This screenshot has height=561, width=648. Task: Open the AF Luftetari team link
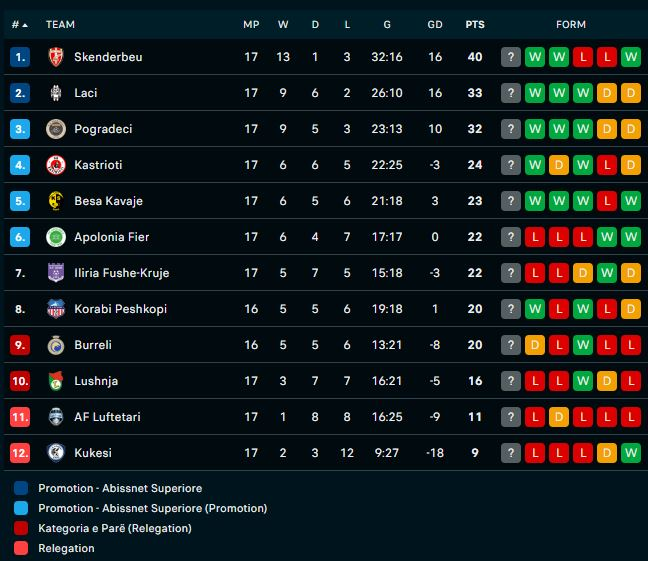pos(107,417)
